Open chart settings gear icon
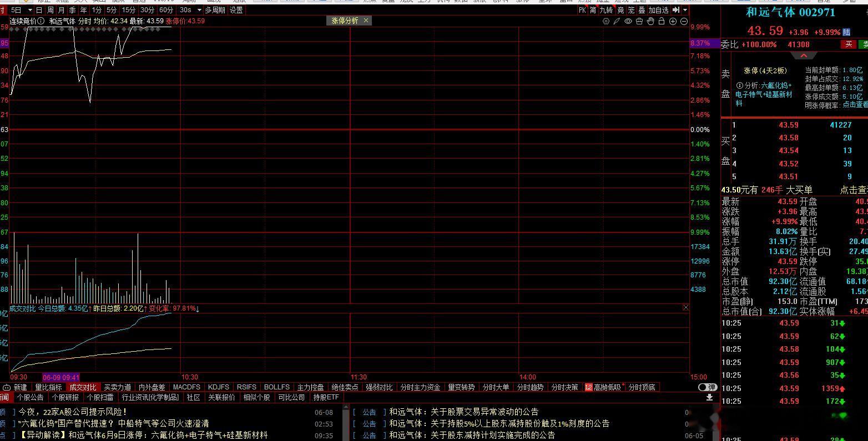Image resolution: width=868 pixels, height=441 pixels. [606, 21]
